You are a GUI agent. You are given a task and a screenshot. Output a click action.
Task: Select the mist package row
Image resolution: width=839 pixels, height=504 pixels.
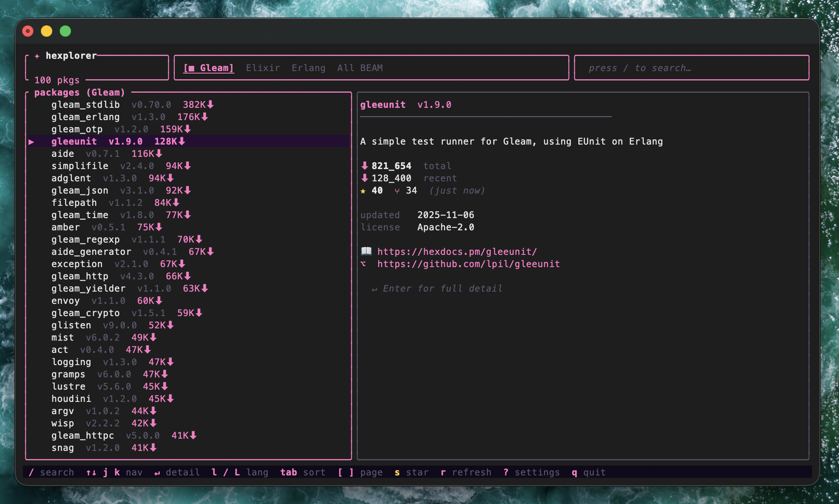(189, 337)
